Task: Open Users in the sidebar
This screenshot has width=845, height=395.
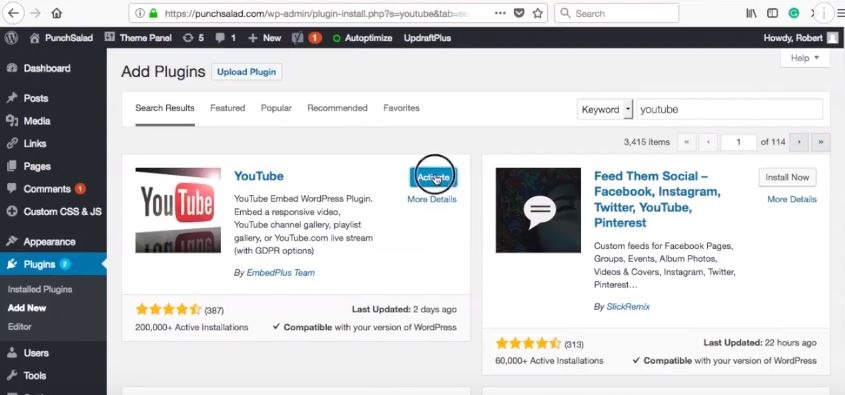Action: tap(53, 353)
